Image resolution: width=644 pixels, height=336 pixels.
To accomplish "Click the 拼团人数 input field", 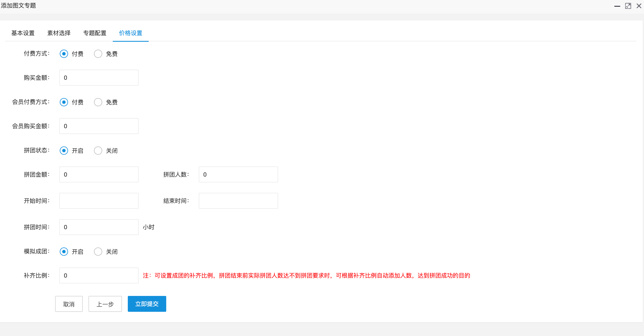I will pyautogui.click(x=238, y=175).
